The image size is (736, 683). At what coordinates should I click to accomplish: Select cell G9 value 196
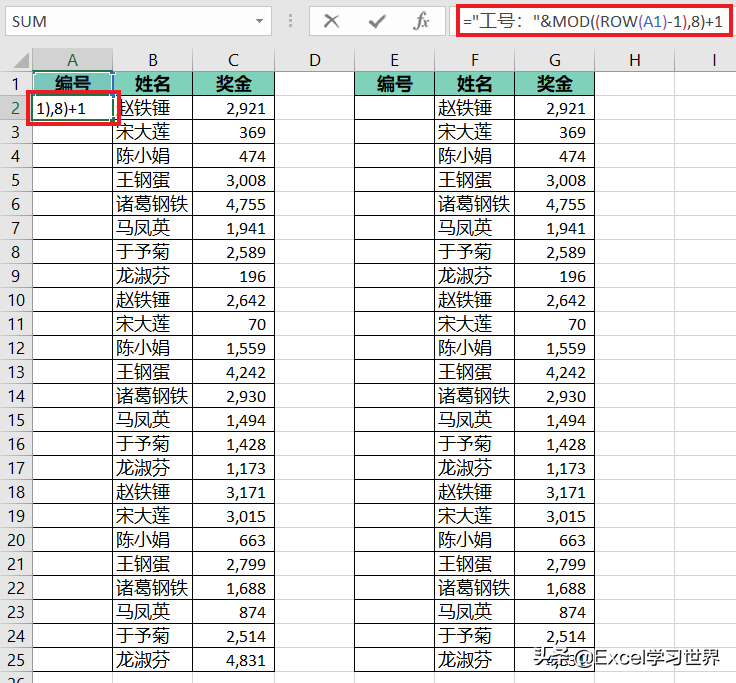coord(554,276)
